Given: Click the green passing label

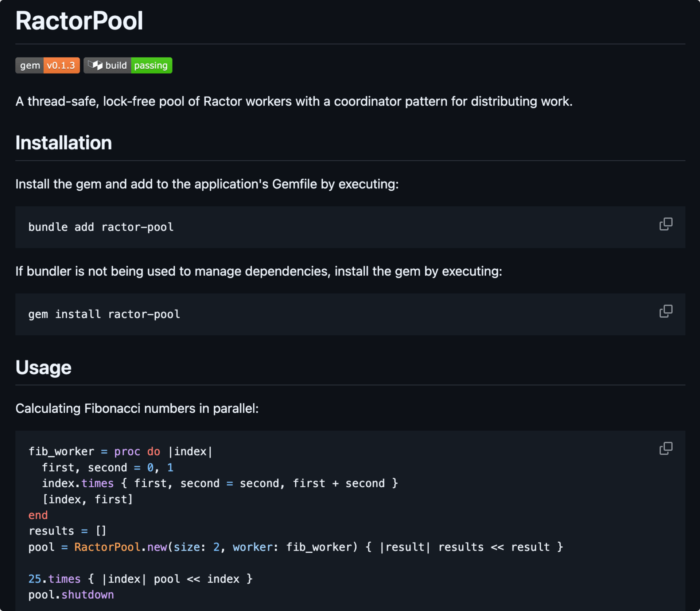Looking at the screenshot, I should point(151,65).
